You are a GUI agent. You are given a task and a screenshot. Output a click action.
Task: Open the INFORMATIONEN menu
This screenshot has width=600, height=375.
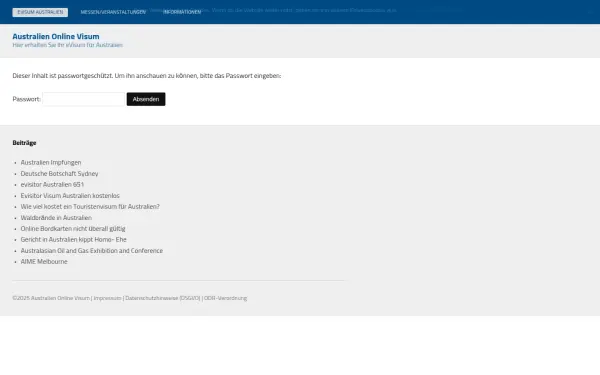coord(182,12)
